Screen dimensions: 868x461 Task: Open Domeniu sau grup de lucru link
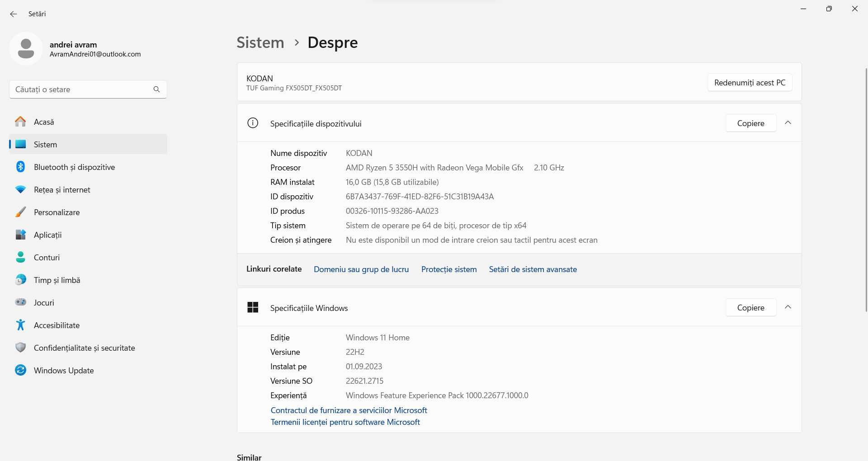tap(361, 269)
